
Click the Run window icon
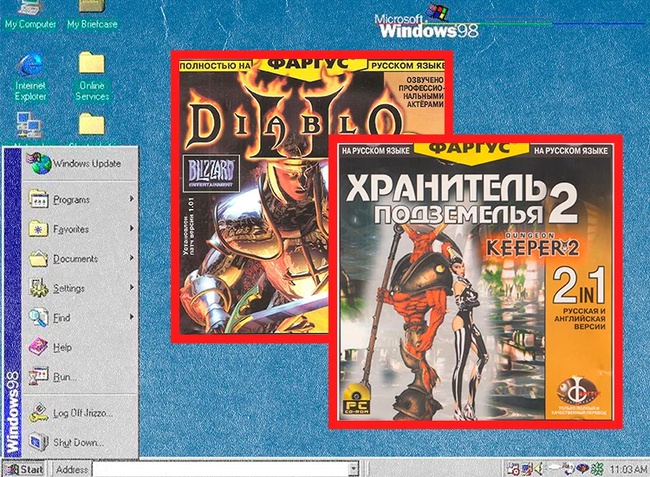click(39, 376)
